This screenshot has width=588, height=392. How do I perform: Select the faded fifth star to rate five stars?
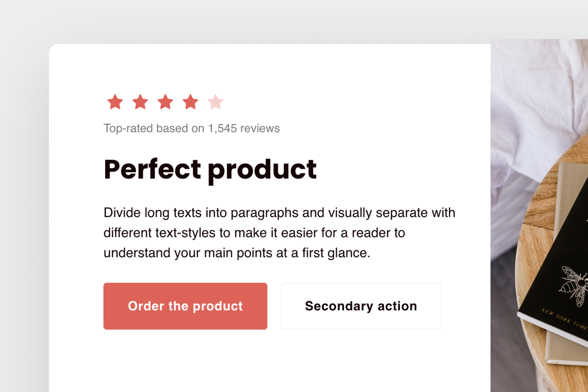click(x=216, y=102)
